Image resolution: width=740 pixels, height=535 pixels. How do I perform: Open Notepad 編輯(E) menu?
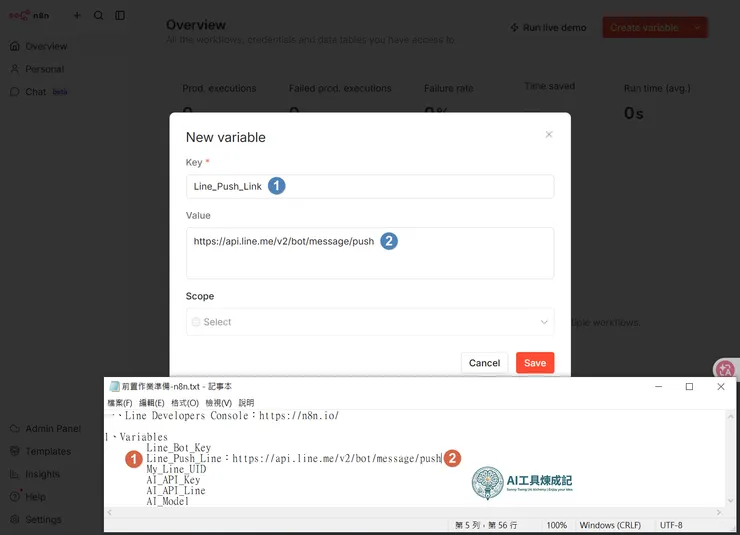(x=151, y=403)
